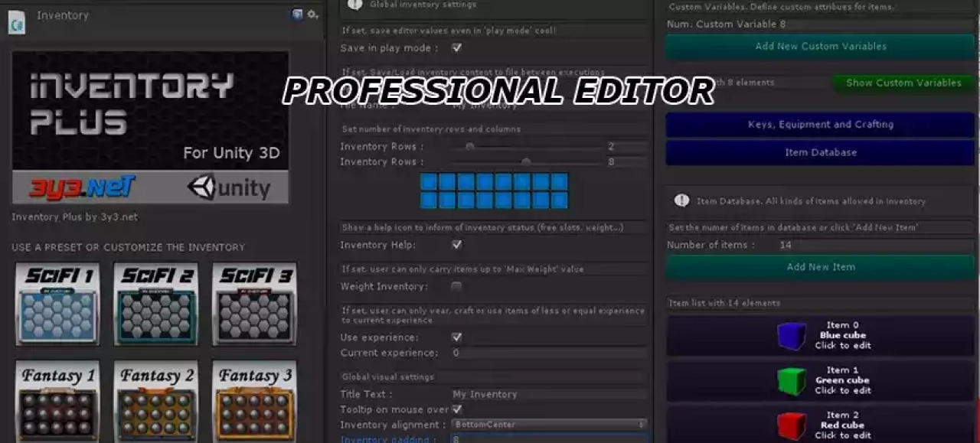
Task: Choose the Fantasy 3 preset
Action: click(x=254, y=401)
